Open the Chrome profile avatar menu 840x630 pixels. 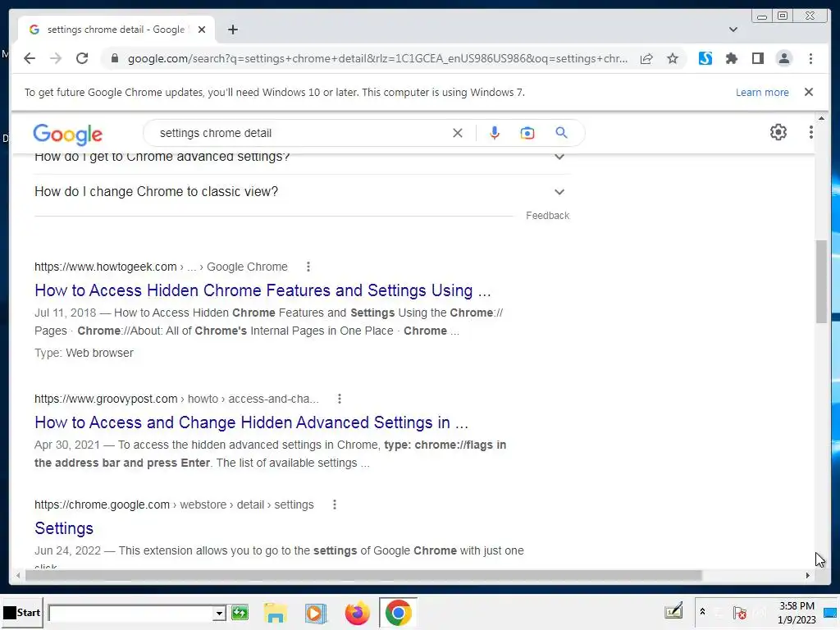783,58
